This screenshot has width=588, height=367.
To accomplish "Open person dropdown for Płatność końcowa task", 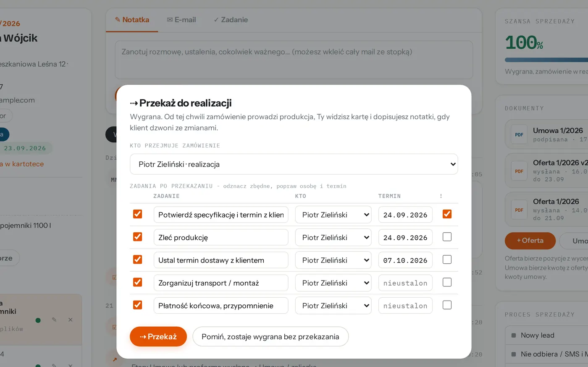I will click(x=333, y=306).
